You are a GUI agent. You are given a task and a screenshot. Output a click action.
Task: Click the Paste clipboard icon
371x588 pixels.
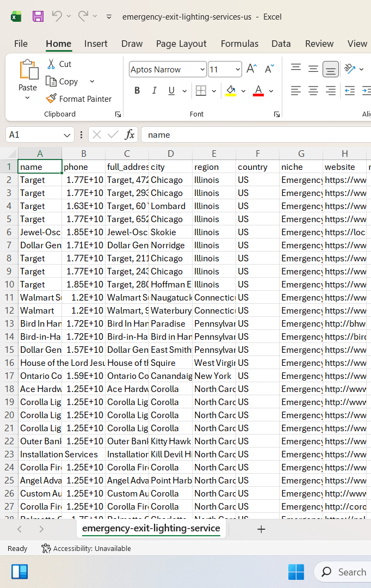28,70
